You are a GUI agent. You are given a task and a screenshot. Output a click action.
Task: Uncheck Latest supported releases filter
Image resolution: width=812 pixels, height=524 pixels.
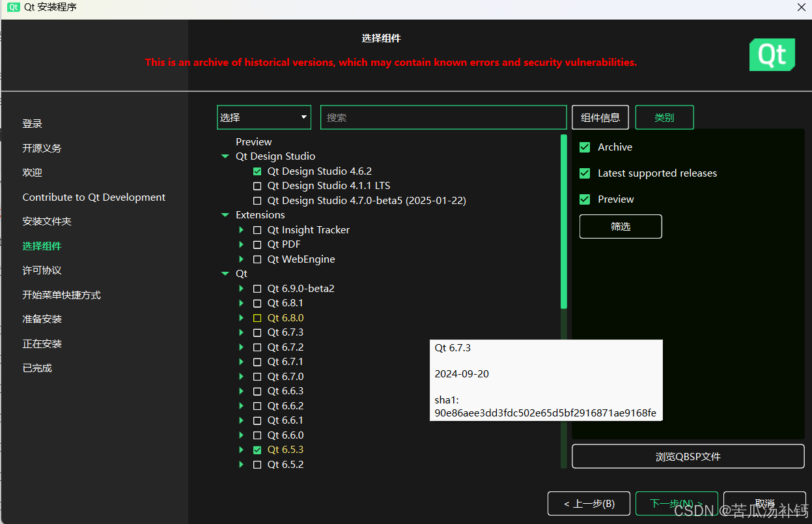[x=585, y=173]
